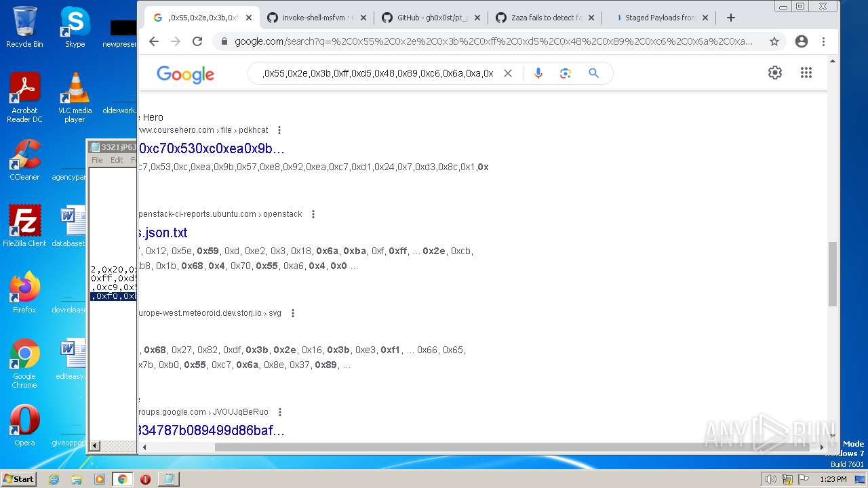
Task: Launch Skype from desktop
Action: [x=75, y=27]
